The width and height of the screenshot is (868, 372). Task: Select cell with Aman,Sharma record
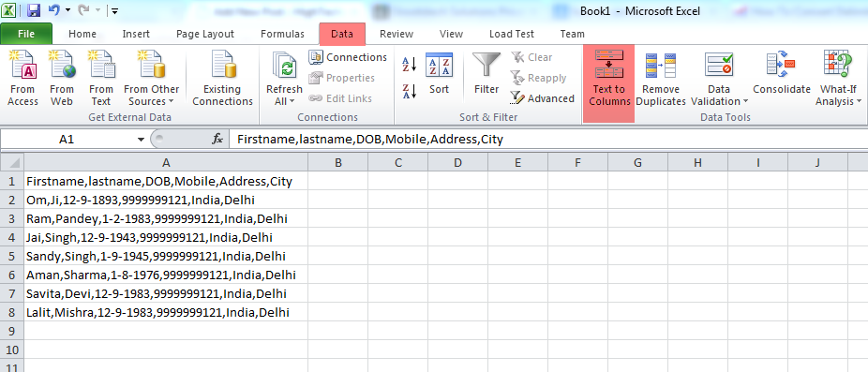pos(166,275)
